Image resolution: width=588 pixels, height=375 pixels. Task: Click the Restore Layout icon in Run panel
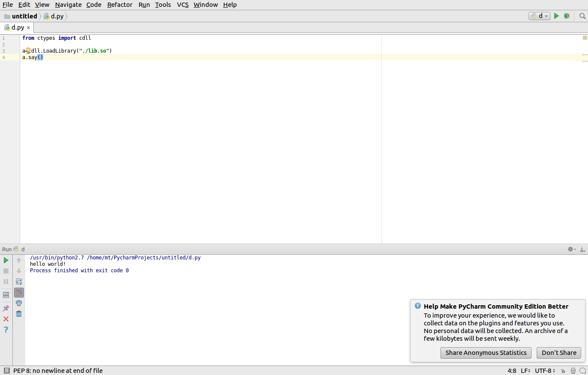tap(6, 295)
